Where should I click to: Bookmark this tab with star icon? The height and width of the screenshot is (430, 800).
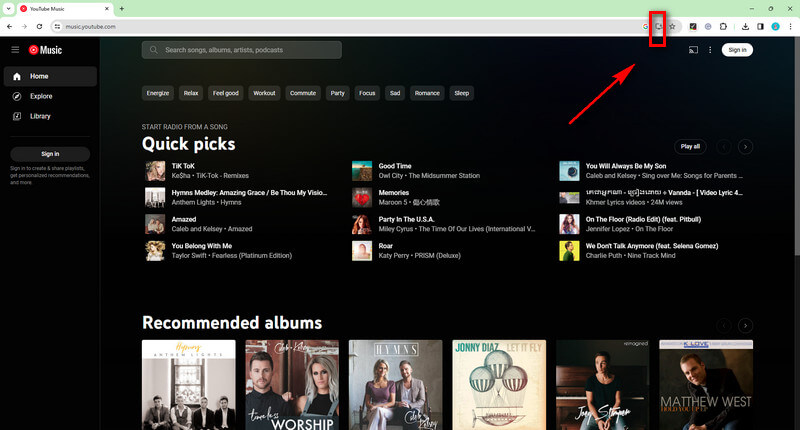click(x=672, y=27)
